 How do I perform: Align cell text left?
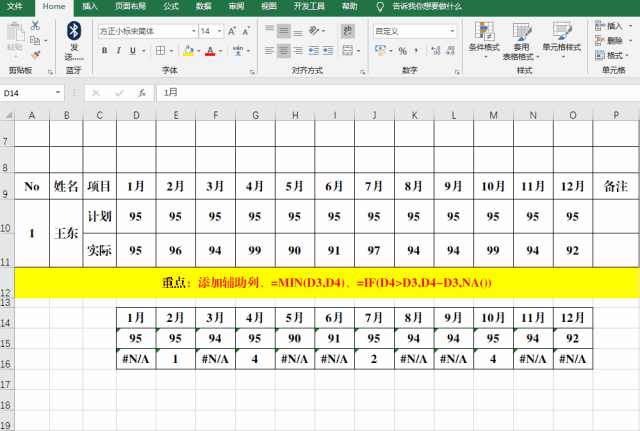269,51
